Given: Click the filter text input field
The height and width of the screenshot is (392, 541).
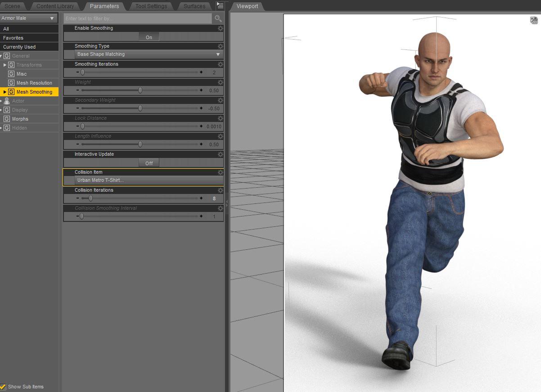Looking at the screenshot, I should [x=138, y=18].
